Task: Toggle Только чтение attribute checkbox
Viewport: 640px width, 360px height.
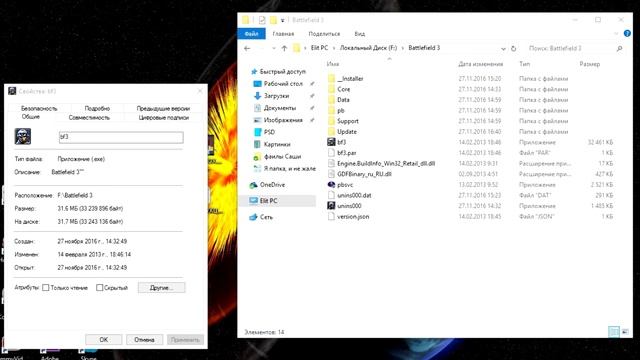Action: (46, 288)
